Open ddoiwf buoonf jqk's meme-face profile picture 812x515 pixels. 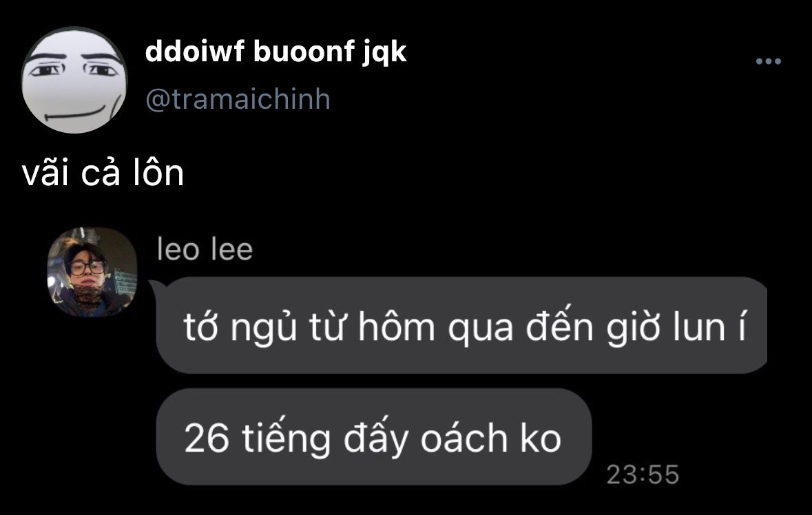74,81
